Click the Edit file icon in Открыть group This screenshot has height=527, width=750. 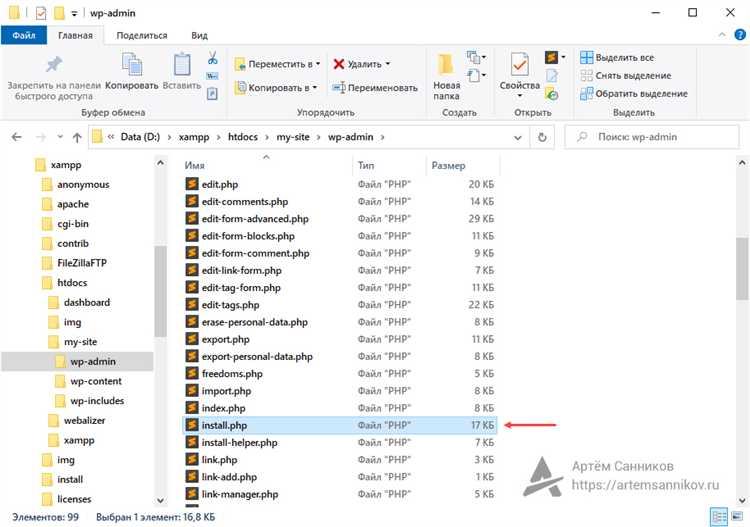551,76
